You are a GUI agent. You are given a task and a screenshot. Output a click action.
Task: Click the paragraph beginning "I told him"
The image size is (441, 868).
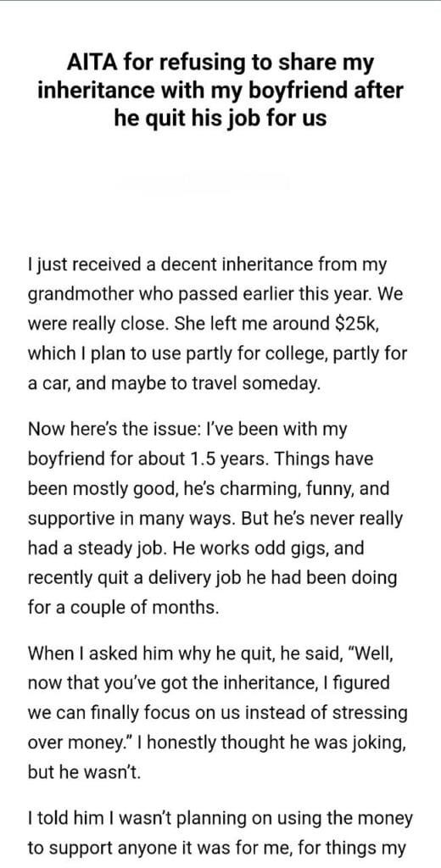(220, 833)
